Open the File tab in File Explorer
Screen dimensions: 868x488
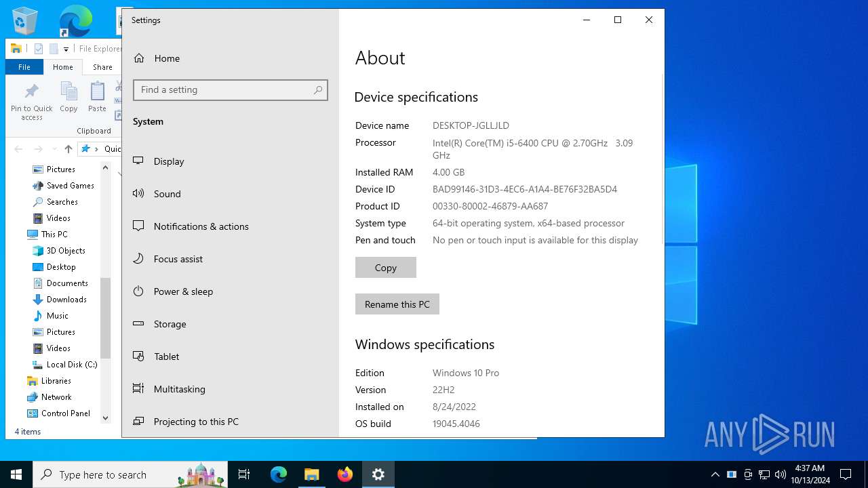click(24, 67)
